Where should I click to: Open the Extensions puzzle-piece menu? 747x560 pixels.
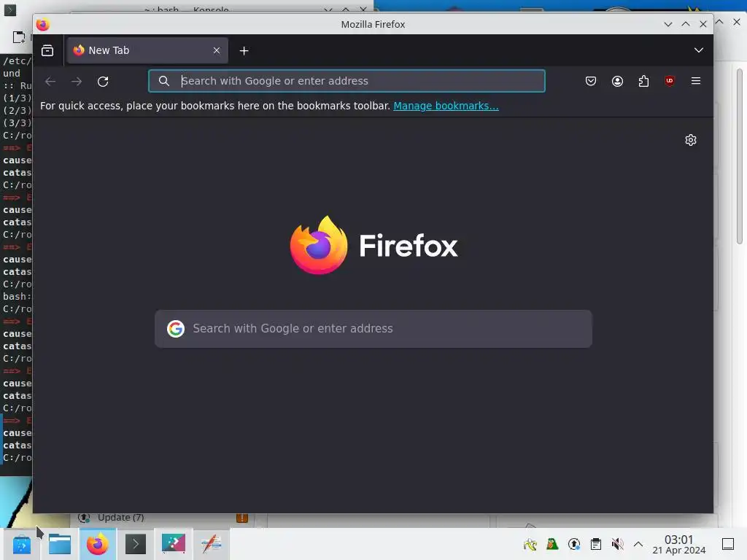pyautogui.click(x=643, y=81)
